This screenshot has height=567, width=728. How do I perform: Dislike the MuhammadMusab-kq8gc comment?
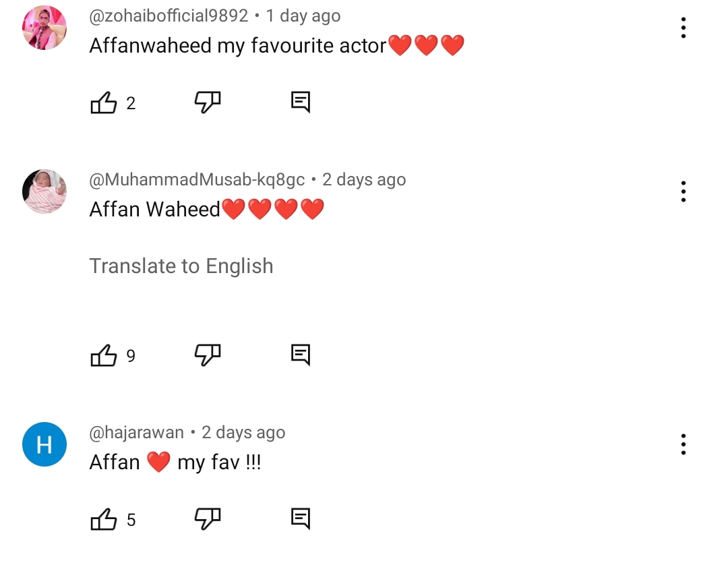point(208,355)
